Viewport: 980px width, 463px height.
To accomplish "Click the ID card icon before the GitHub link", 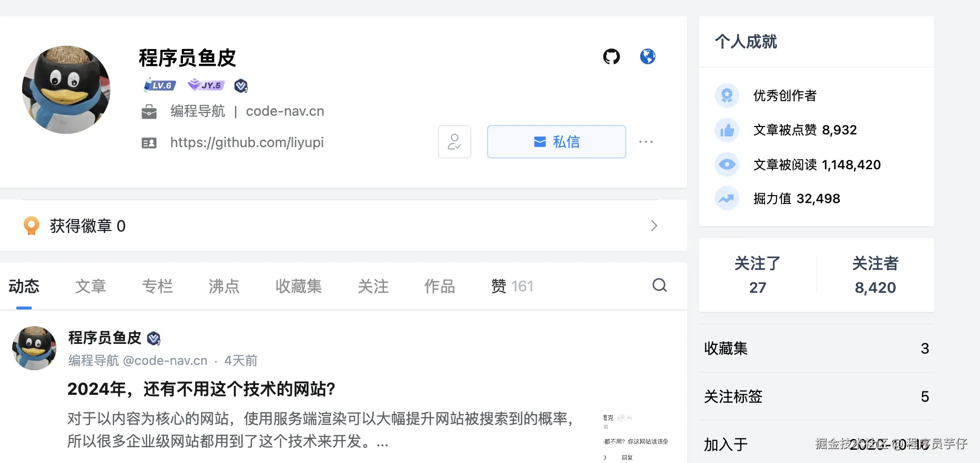I will [x=149, y=142].
